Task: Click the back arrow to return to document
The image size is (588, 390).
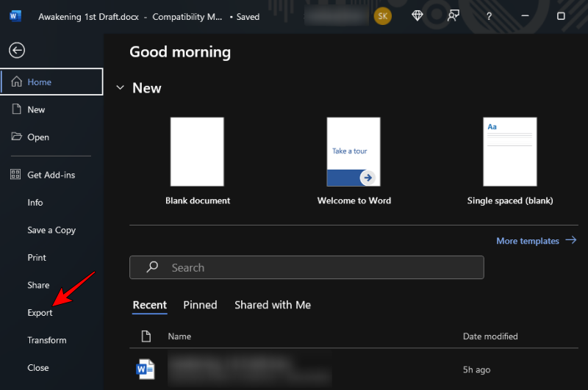Action: 16,50
